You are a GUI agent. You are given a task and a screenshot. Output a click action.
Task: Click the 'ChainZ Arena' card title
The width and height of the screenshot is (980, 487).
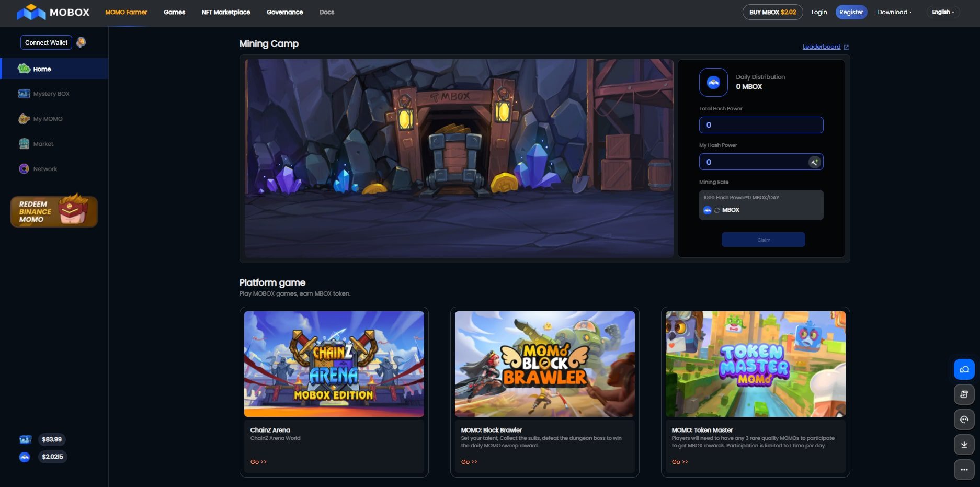tap(270, 430)
